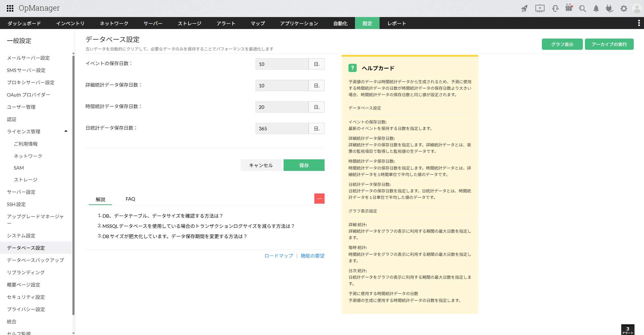Open the three-dot overflow menu in nav bar

tap(639, 23)
